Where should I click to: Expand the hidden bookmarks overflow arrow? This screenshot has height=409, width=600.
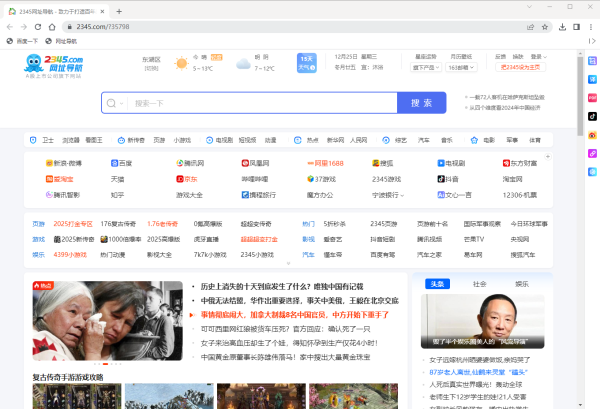click(x=592, y=41)
